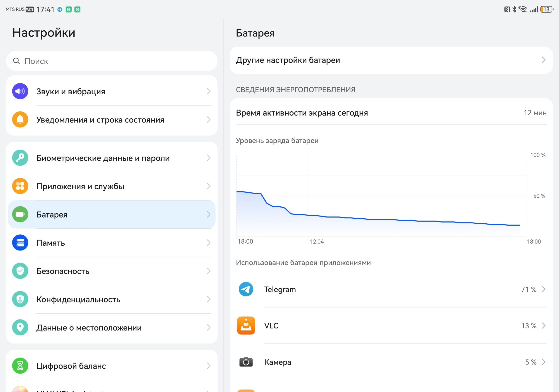559x392 pixels.
Task: Open Telegram battery details chevron
Action: [543, 289]
